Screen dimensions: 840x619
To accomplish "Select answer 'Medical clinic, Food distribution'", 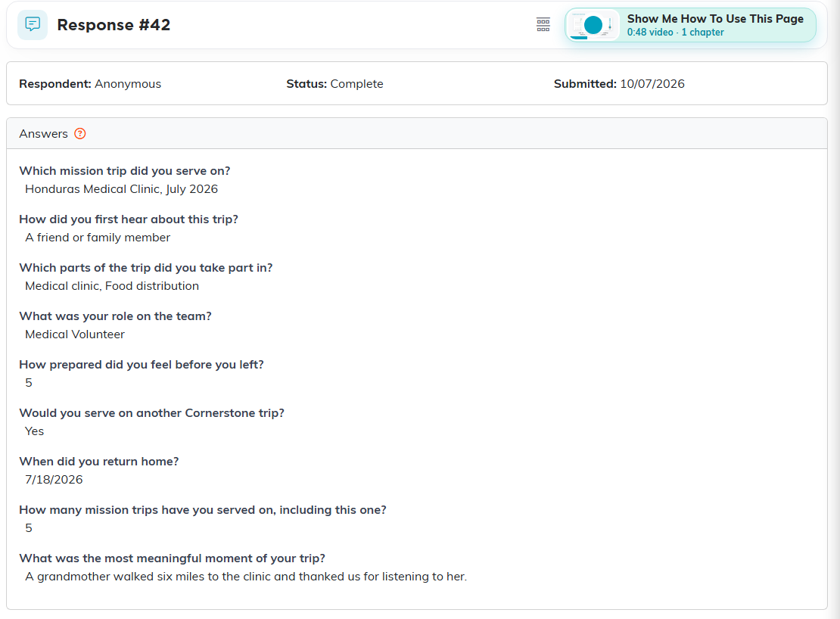I will tap(112, 286).
